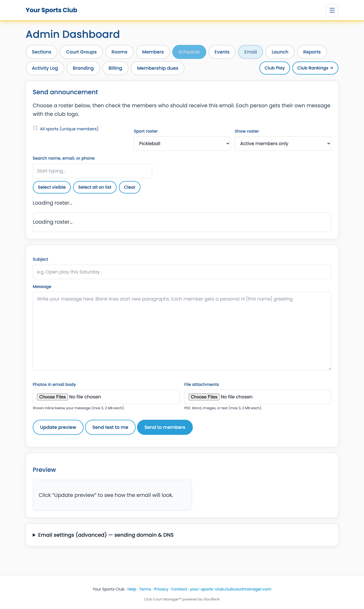Viewport: 364px width, 609px height.
Task: Click the Clear button
Action: pos(130,187)
